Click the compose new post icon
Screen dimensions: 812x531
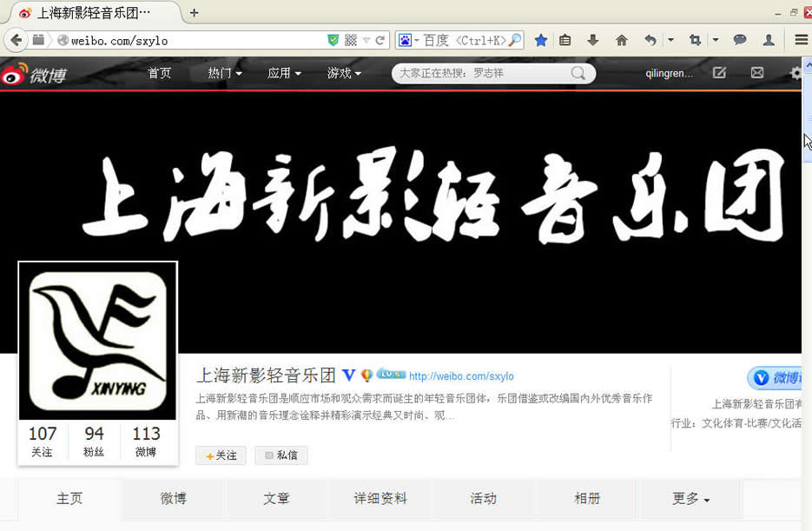[719, 73]
